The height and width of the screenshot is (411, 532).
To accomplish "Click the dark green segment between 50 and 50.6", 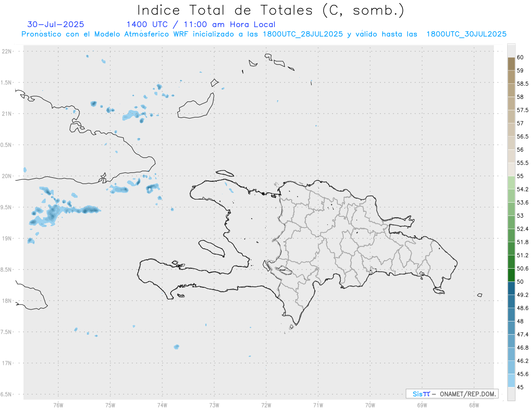I will [x=511, y=275].
